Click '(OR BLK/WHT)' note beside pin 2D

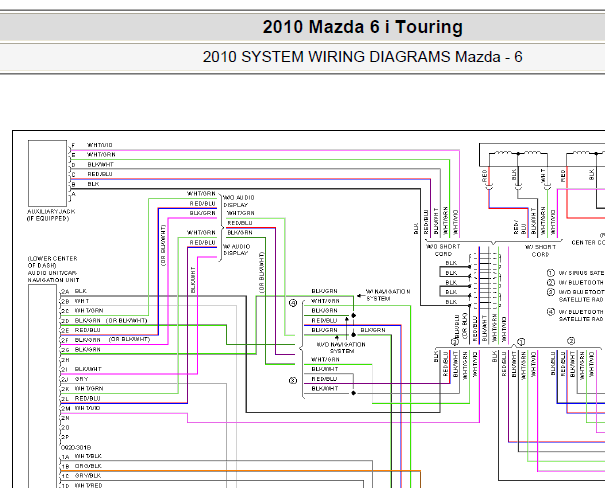pos(127,321)
